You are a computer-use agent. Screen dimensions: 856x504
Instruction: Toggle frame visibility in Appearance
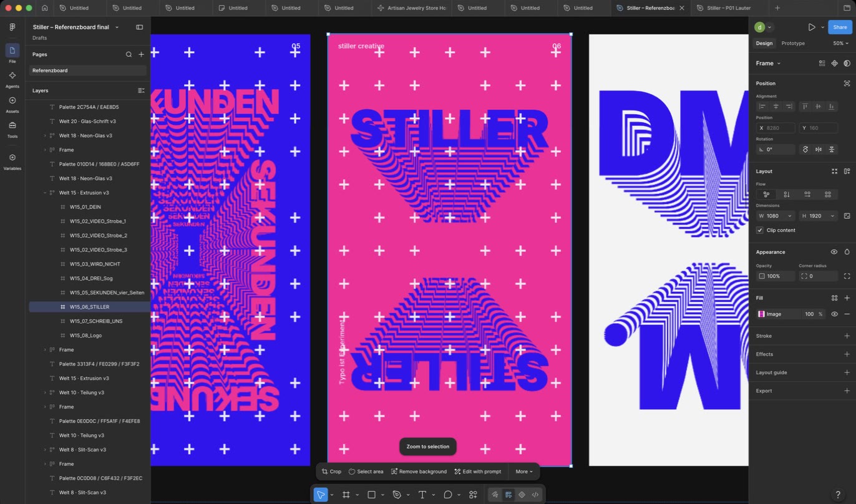click(x=834, y=252)
